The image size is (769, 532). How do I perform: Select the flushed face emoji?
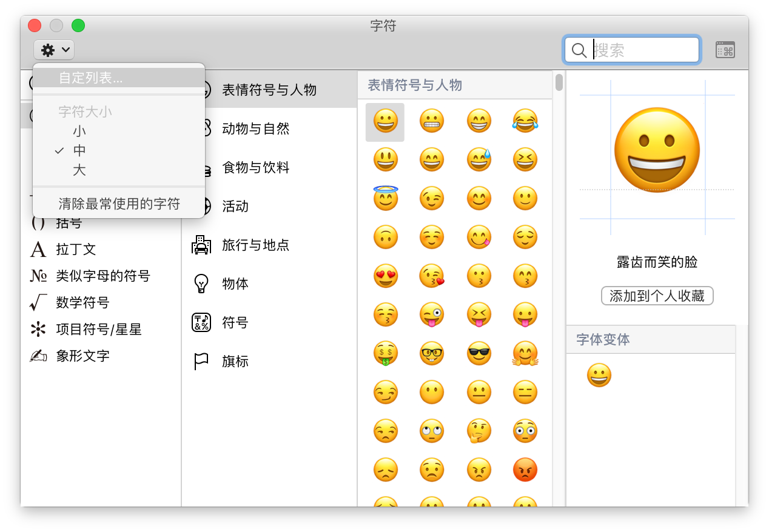click(x=525, y=431)
